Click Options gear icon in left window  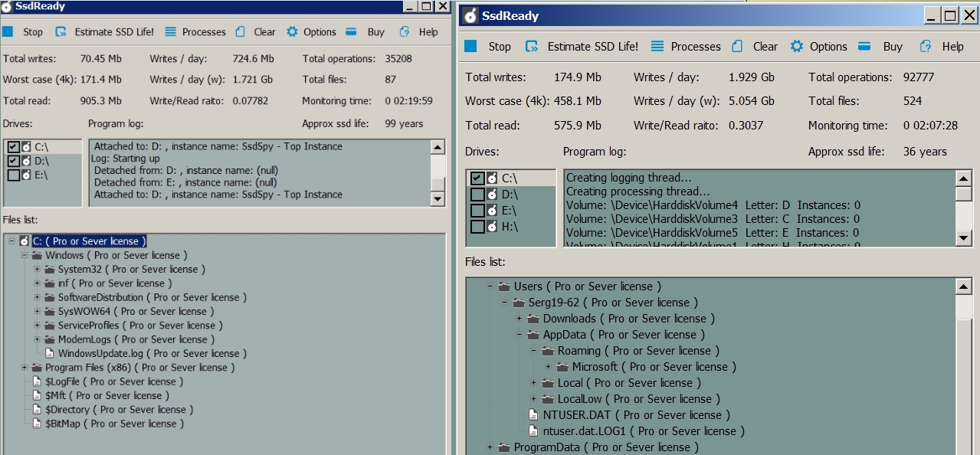(x=292, y=32)
